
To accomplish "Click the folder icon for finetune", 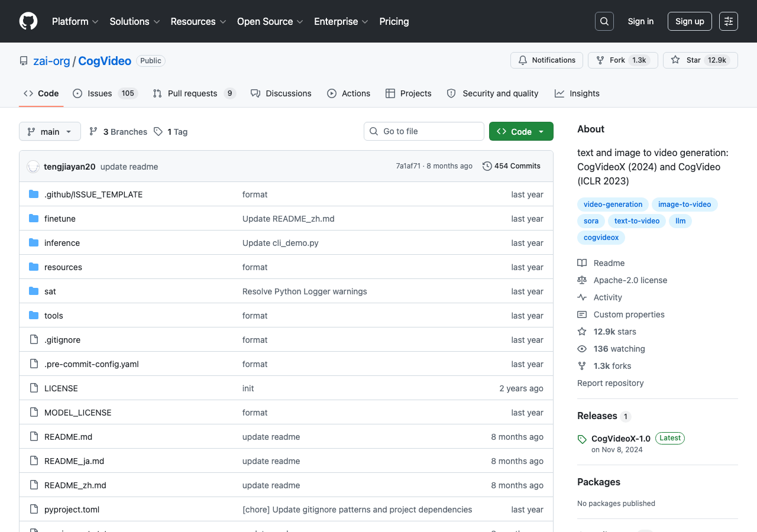I will pos(34,219).
